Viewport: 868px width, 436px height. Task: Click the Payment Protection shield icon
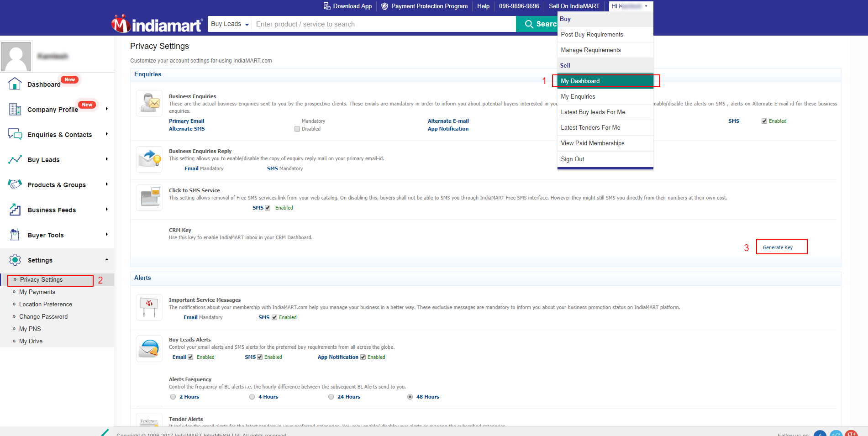click(x=384, y=6)
